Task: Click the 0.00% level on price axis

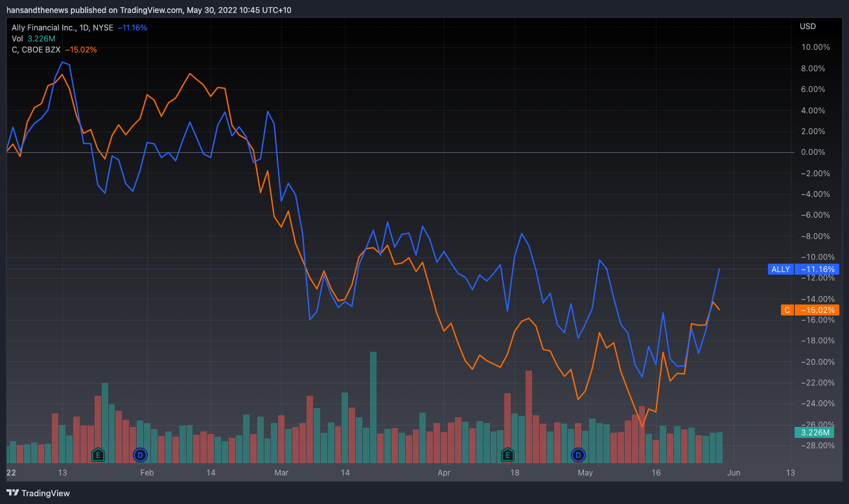Action: tap(815, 152)
